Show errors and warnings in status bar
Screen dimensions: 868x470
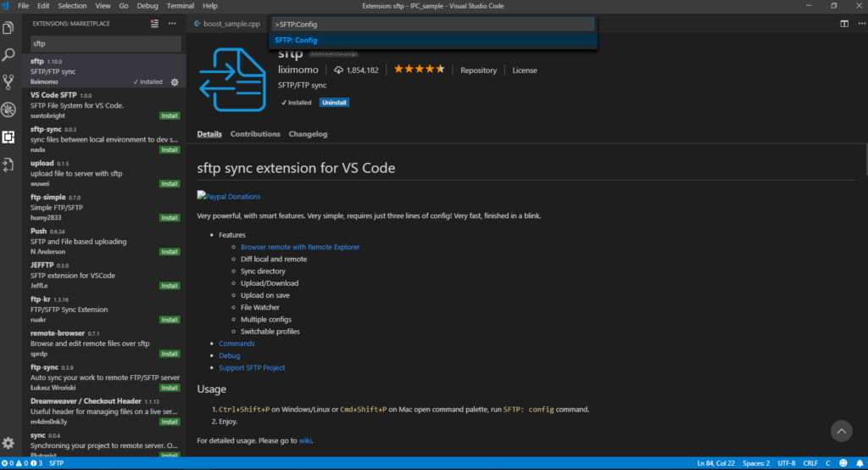tap(21, 463)
